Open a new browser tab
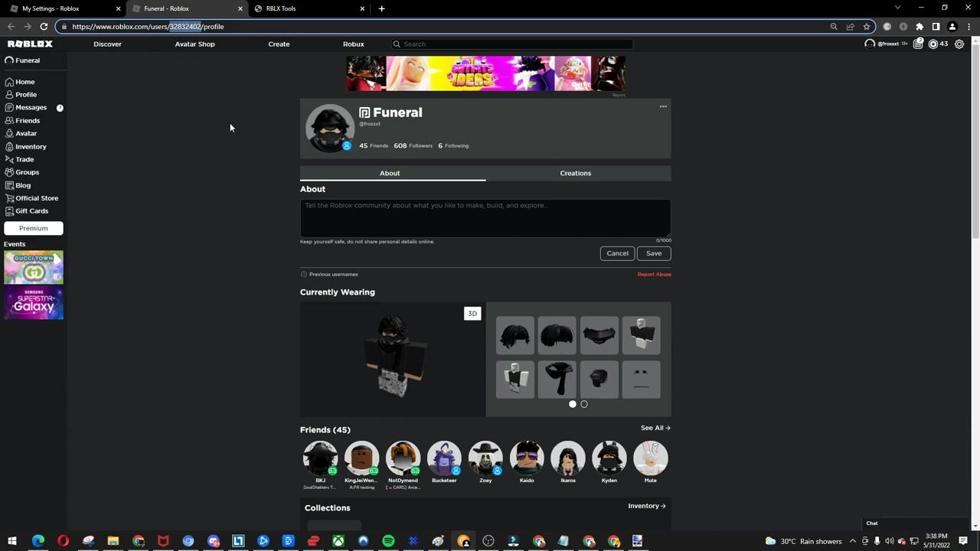Screen dimensions: 980x551 click(x=381, y=8)
